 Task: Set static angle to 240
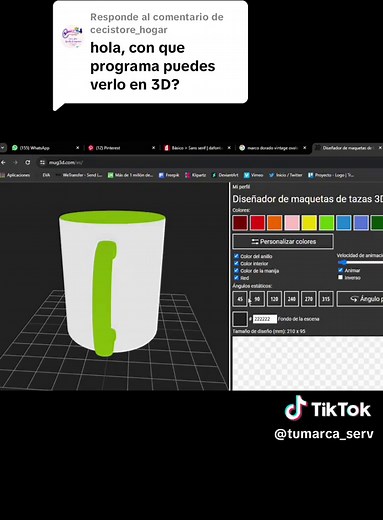tap(292, 299)
